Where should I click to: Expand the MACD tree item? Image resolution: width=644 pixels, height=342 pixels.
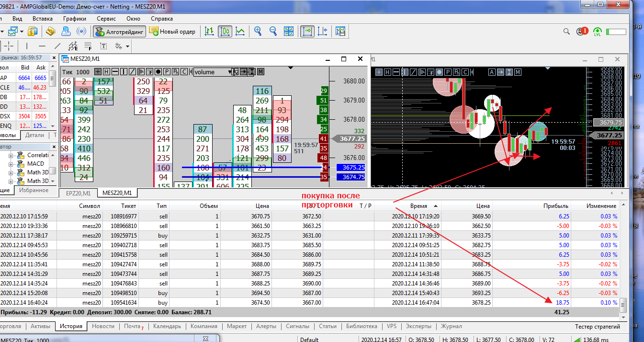tap(11, 164)
